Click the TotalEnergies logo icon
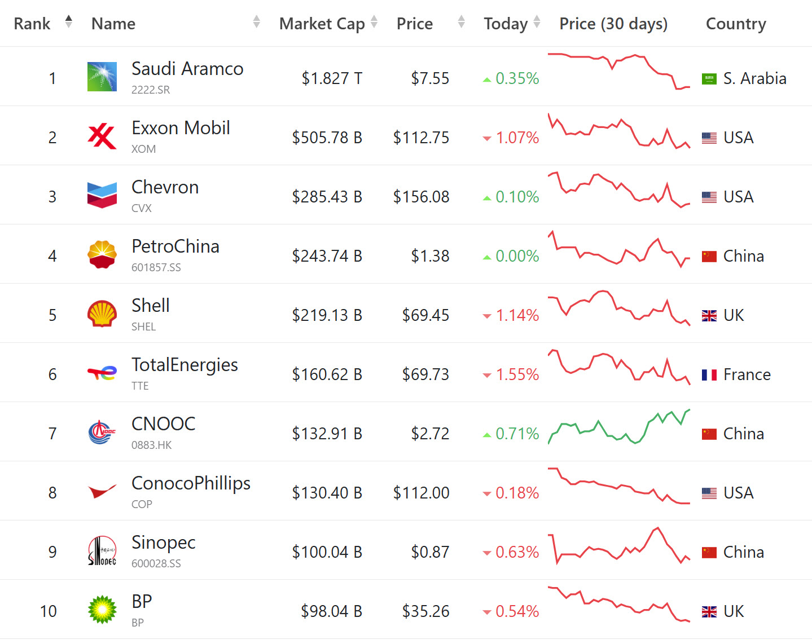Screen dimensions: 812x644 [x=102, y=373]
